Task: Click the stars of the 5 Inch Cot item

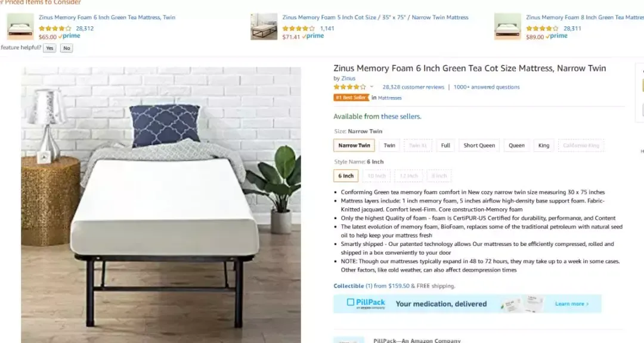Action: (299, 29)
